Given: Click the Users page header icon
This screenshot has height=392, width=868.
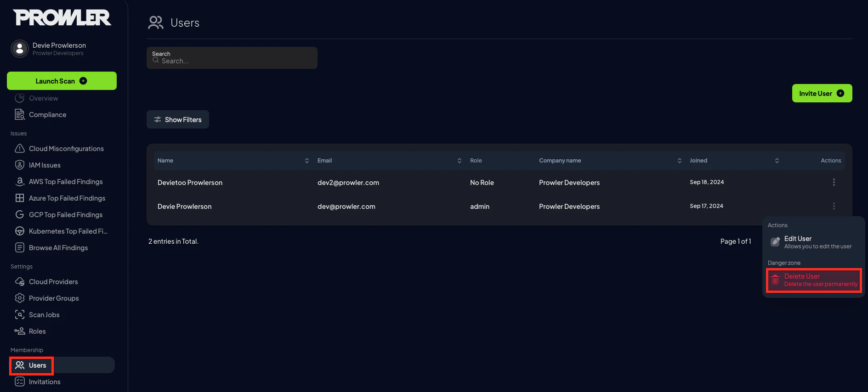Looking at the screenshot, I should click(x=156, y=22).
